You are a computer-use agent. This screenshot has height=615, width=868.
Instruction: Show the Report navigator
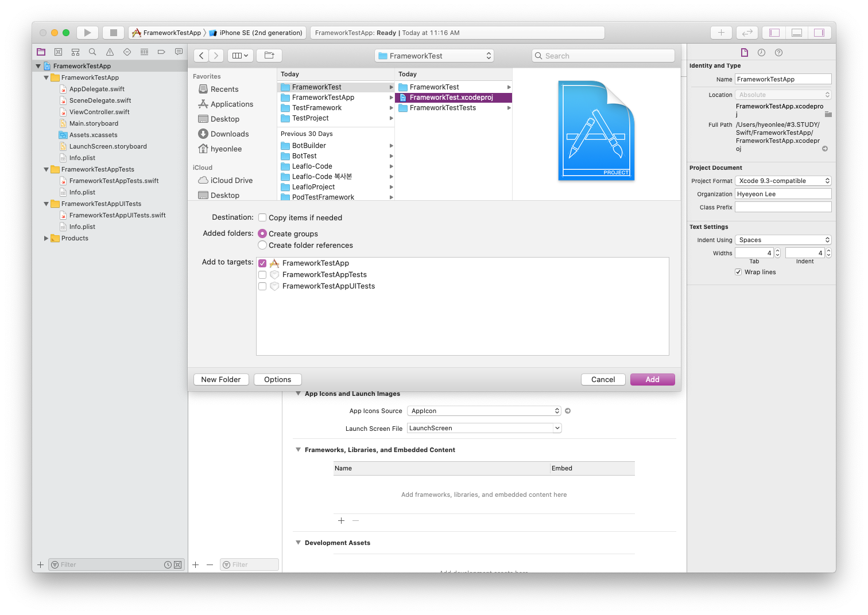[179, 52]
